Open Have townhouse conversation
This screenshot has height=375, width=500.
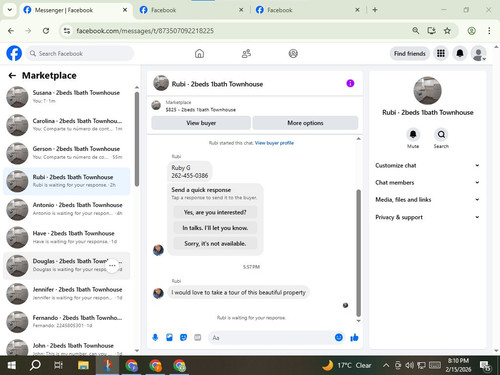point(67,237)
